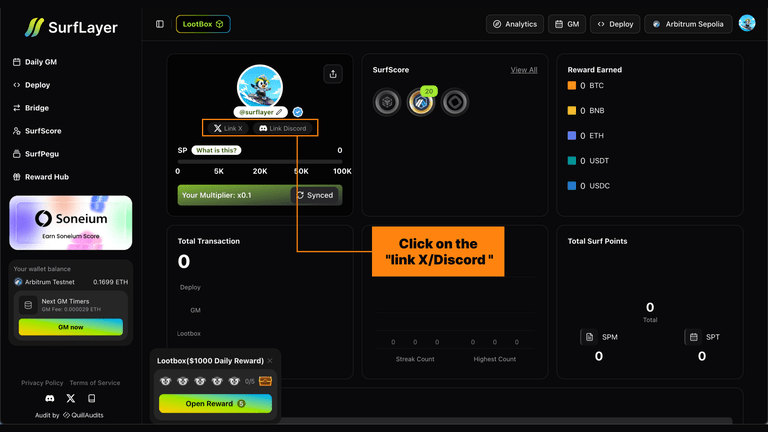Image resolution: width=768 pixels, height=432 pixels.
Task: Click the SPM document icon
Action: (589, 337)
